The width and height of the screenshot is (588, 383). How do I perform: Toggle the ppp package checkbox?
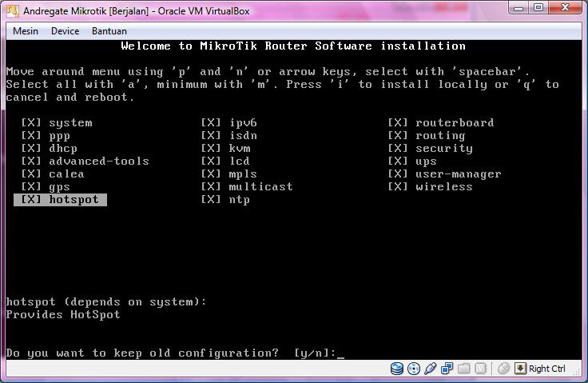click(31, 136)
